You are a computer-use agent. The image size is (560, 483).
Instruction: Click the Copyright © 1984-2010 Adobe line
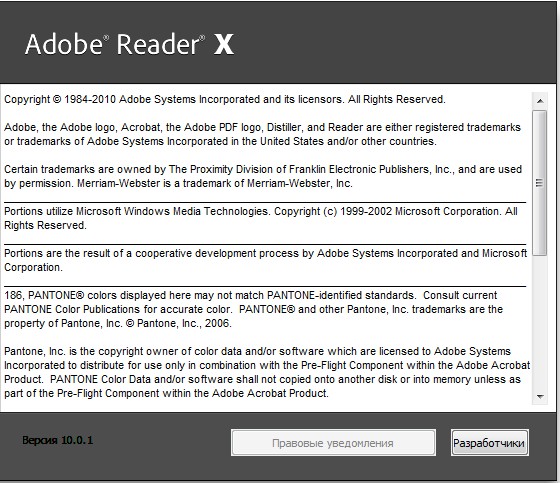click(225, 99)
